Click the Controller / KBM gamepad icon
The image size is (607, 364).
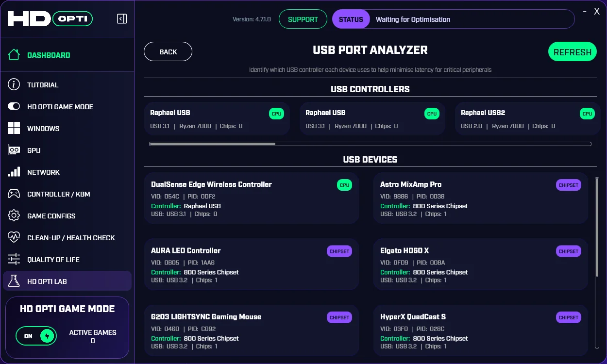tap(14, 194)
